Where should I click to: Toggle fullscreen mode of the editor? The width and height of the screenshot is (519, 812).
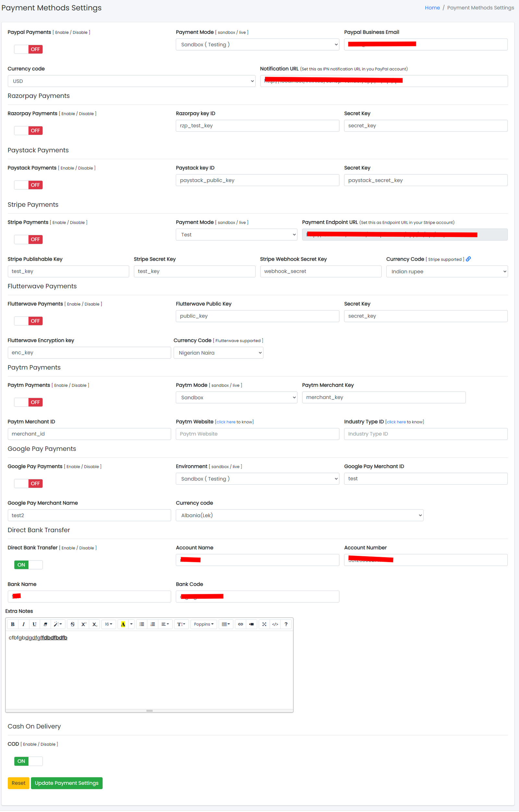click(264, 624)
